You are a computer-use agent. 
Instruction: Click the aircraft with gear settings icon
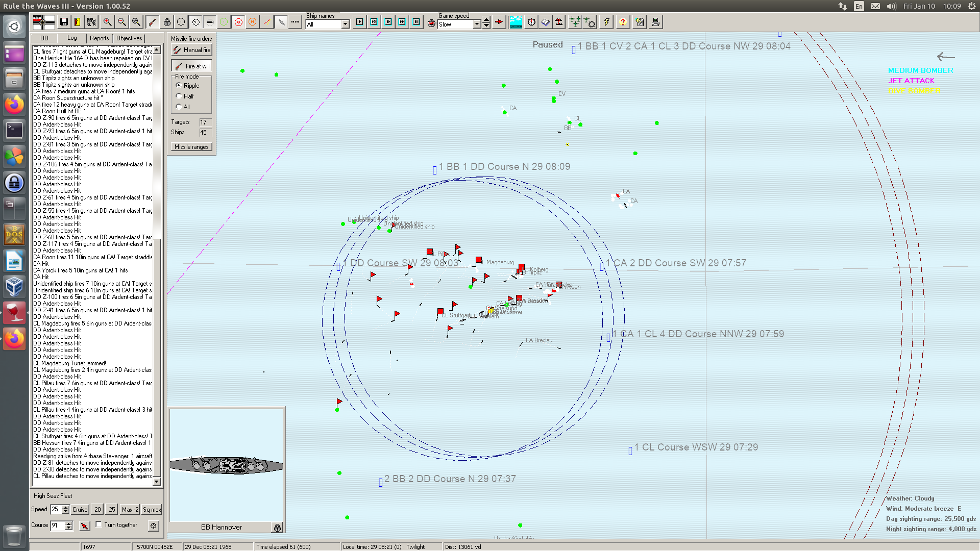(590, 22)
